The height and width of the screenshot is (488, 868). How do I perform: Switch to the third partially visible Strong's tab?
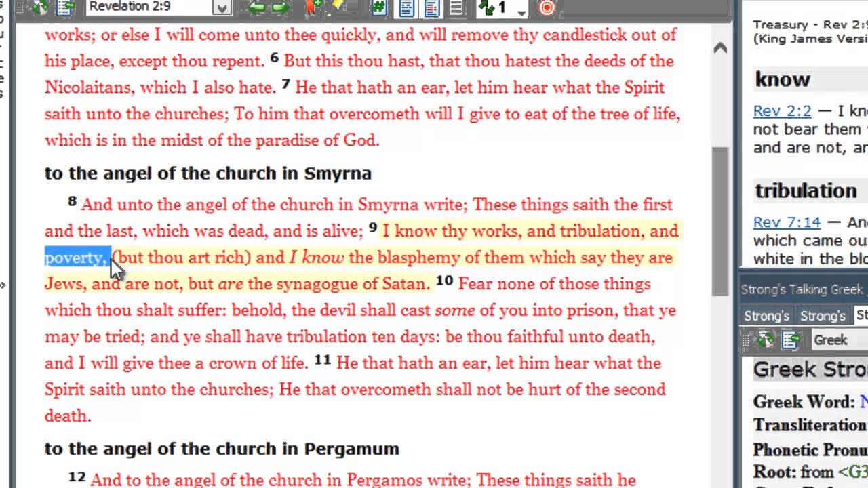tap(861, 315)
